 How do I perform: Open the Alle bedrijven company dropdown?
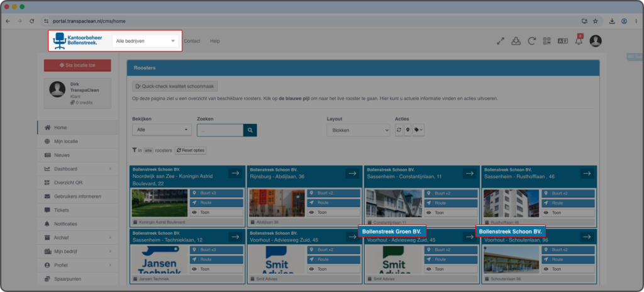(146, 41)
